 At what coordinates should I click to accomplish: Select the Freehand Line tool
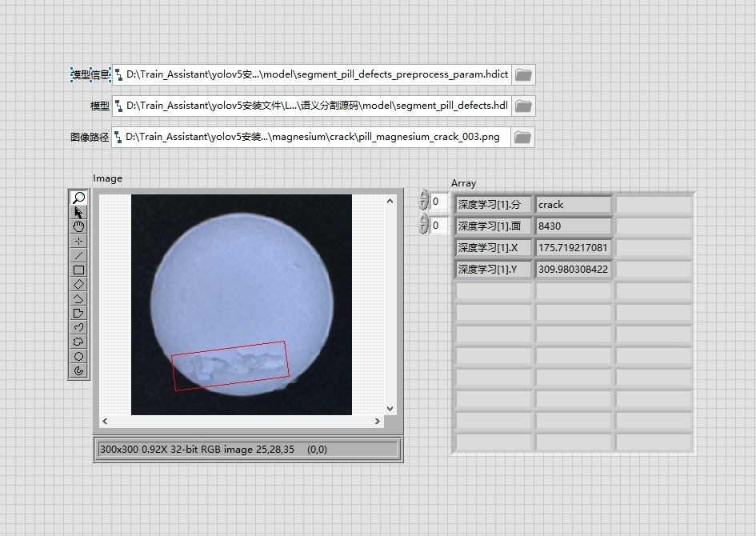pyautogui.click(x=78, y=327)
